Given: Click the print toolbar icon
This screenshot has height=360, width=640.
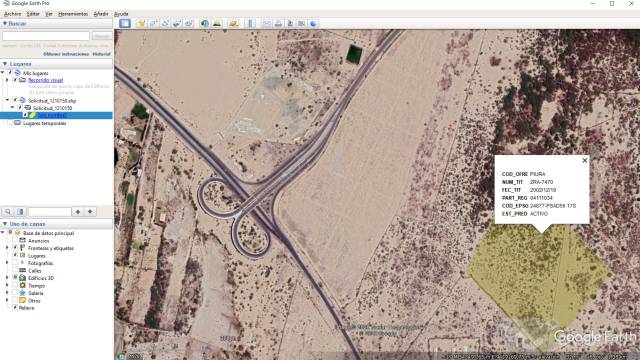Looking at the screenshot, I should click(x=278, y=23).
